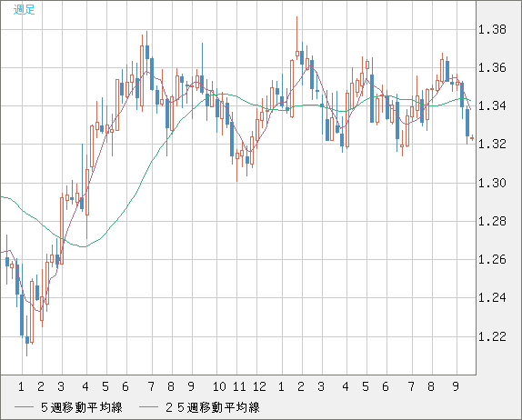
Task: Click the 1.38 price axis label
Action: click(x=492, y=30)
